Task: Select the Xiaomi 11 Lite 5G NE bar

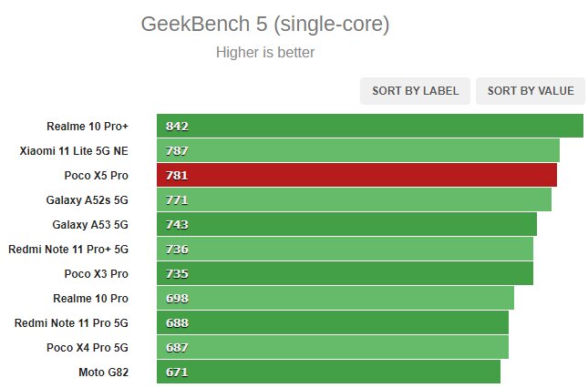Action: click(x=358, y=150)
